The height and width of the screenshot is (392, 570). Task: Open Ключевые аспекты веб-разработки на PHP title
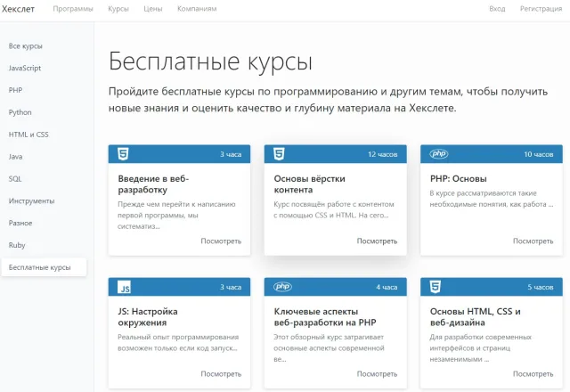(x=325, y=317)
